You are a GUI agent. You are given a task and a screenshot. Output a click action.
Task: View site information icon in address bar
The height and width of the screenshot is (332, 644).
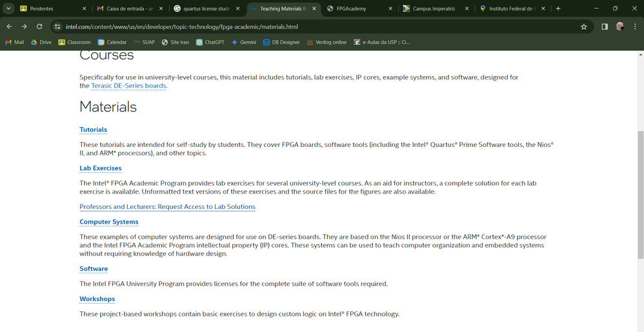[x=57, y=26]
